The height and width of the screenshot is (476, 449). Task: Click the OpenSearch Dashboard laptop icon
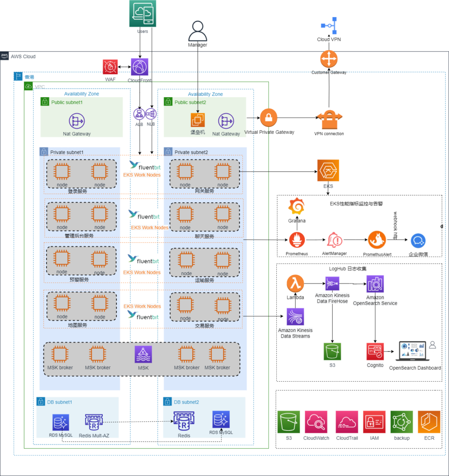pos(413,351)
